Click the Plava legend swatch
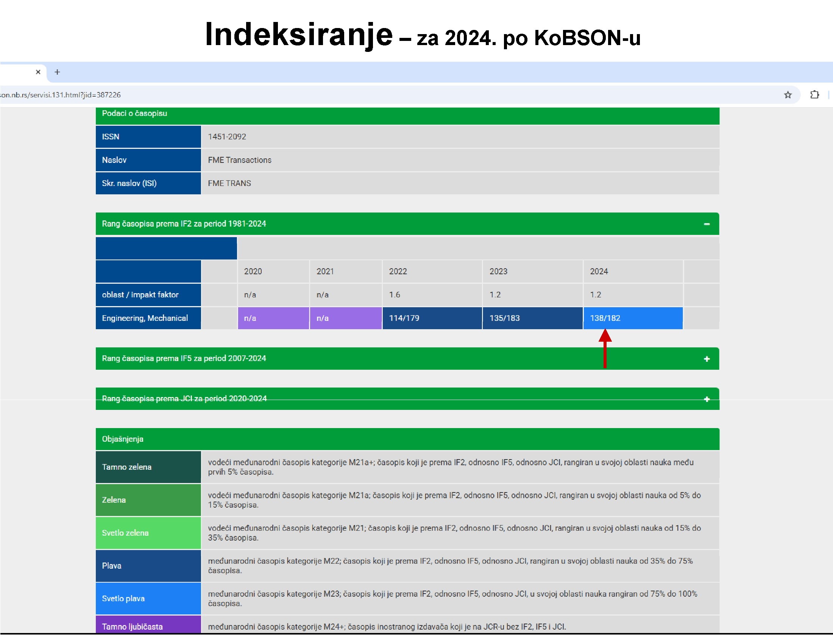833x644 pixels. [x=148, y=566]
